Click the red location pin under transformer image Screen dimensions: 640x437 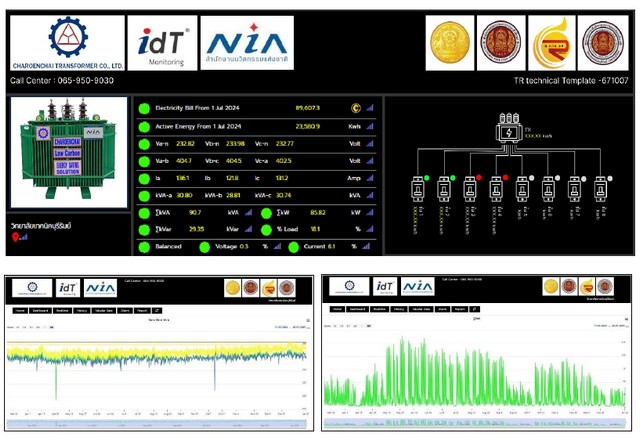pos(15,238)
